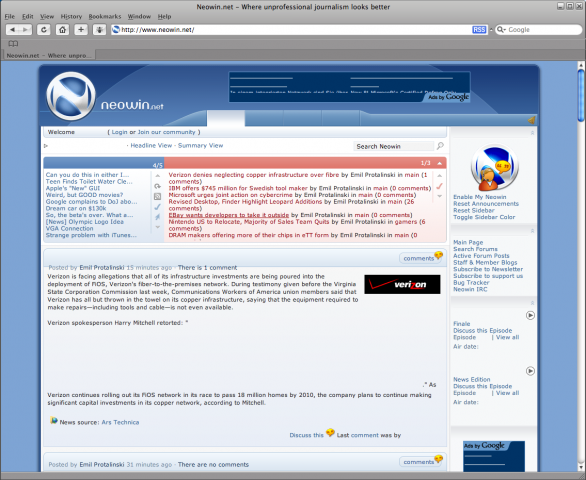Open Bug Tracker sidebar link
586x480 pixels.
(471, 283)
